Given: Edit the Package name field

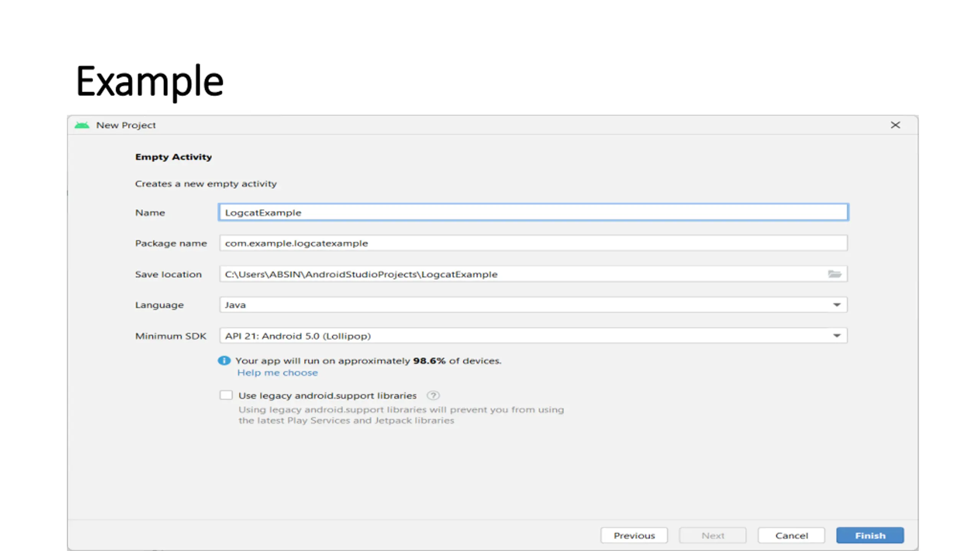Looking at the screenshot, I should (x=533, y=243).
